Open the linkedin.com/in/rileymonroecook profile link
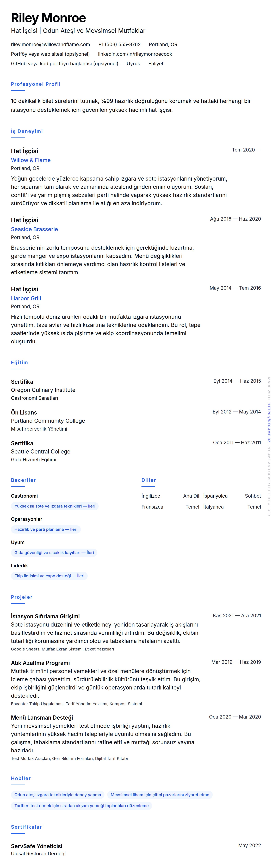The height and width of the screenshot is (868, 272). 135,54
